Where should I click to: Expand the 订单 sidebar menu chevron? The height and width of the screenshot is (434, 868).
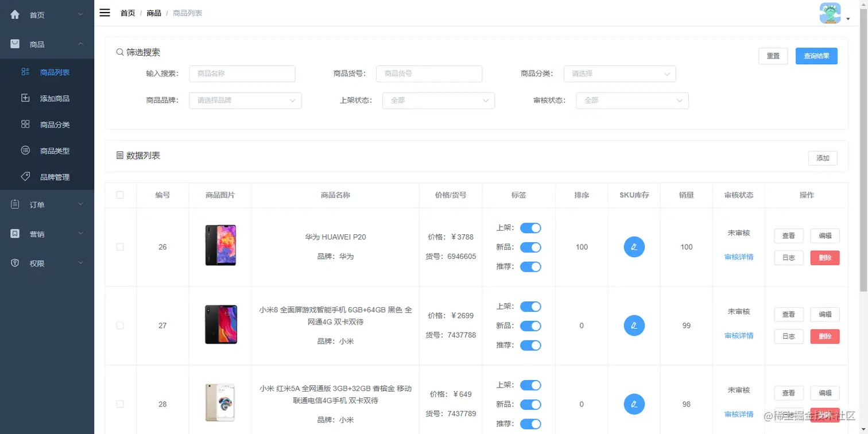tap(81, 204)
